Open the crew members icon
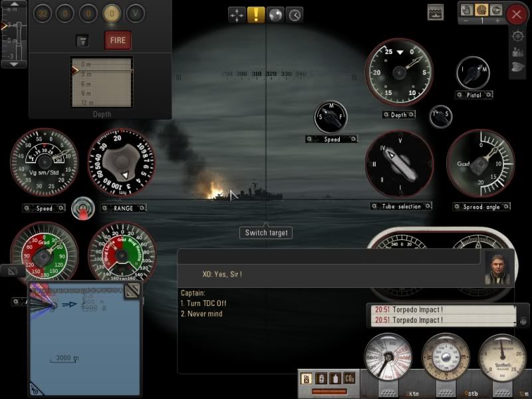532x399 pixels. pos(518,52)
